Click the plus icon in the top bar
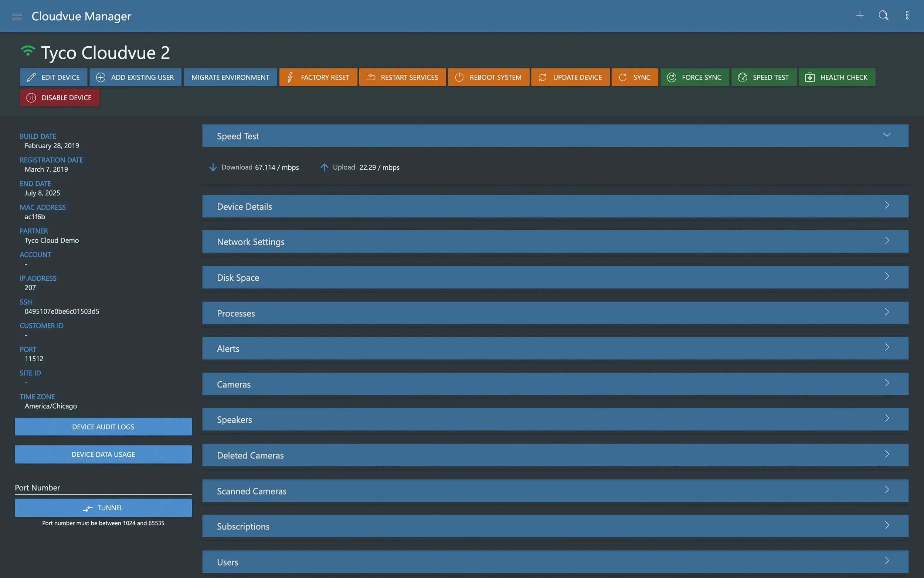 tap(859, 15)
